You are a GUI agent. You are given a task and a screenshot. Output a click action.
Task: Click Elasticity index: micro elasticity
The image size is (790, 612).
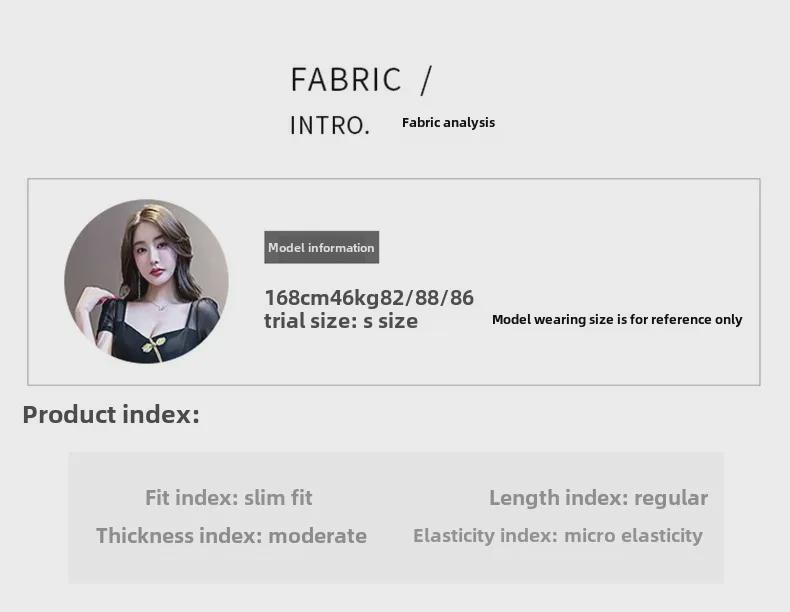click(558, 535)
